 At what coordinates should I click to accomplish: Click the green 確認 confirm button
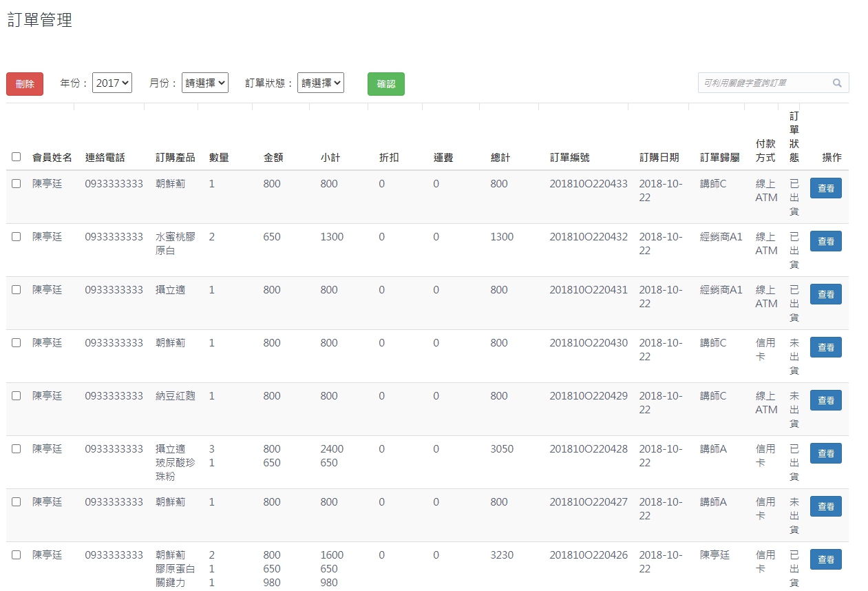[x=385, y=84]
